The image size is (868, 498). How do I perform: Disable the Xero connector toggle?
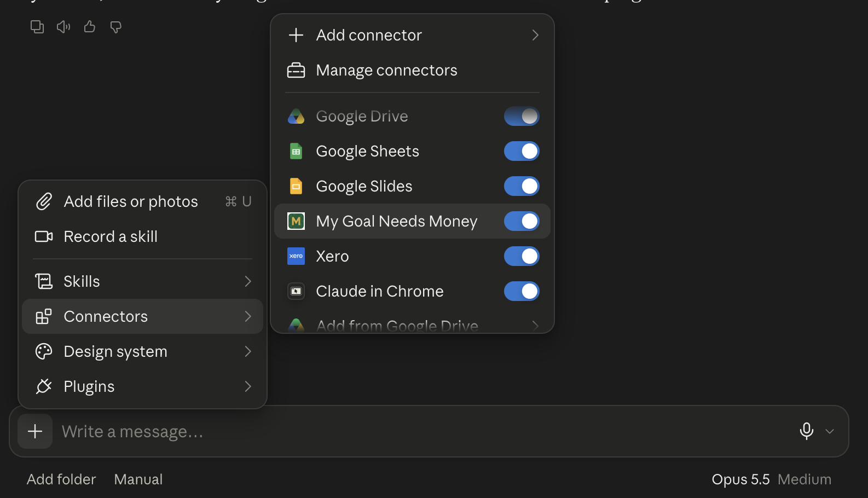point(522,256)
